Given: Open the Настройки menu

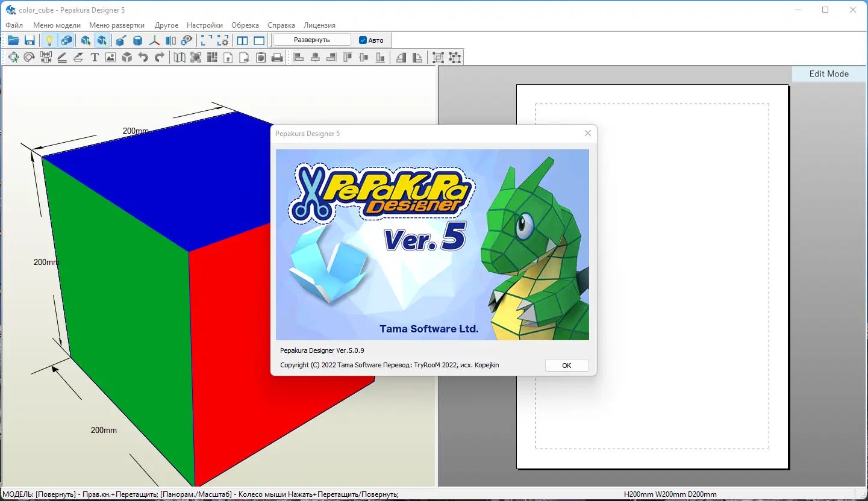Looking at the screenshot, I should click(x=205, y=25).
